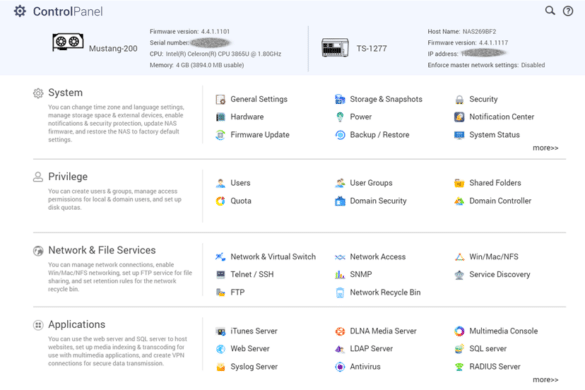
Task: Open the DLNA Media Server icon
Action: [x=340, y=331]
